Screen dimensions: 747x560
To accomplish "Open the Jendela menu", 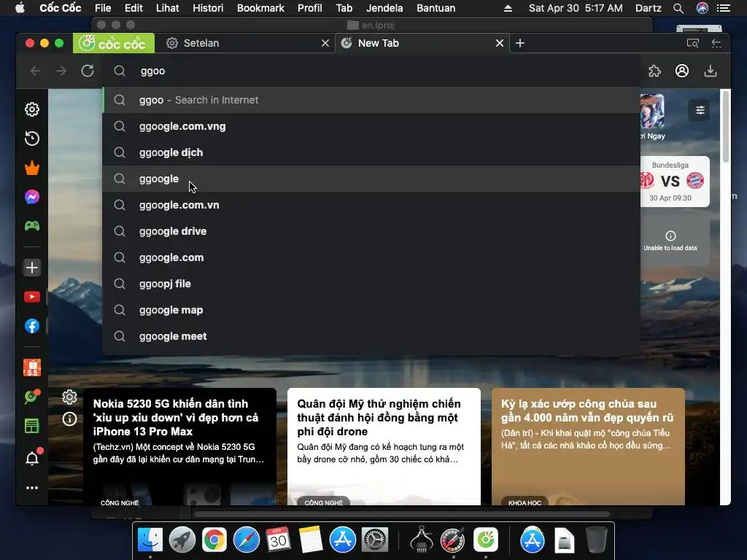I will point(384,8).
